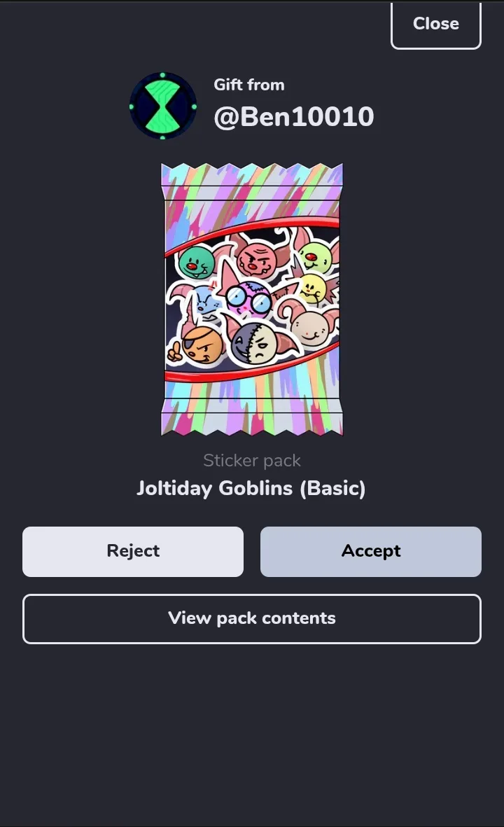This screenshot has height=827, width=504.
Task: Close the gift dialog
Action: (436, 25)
